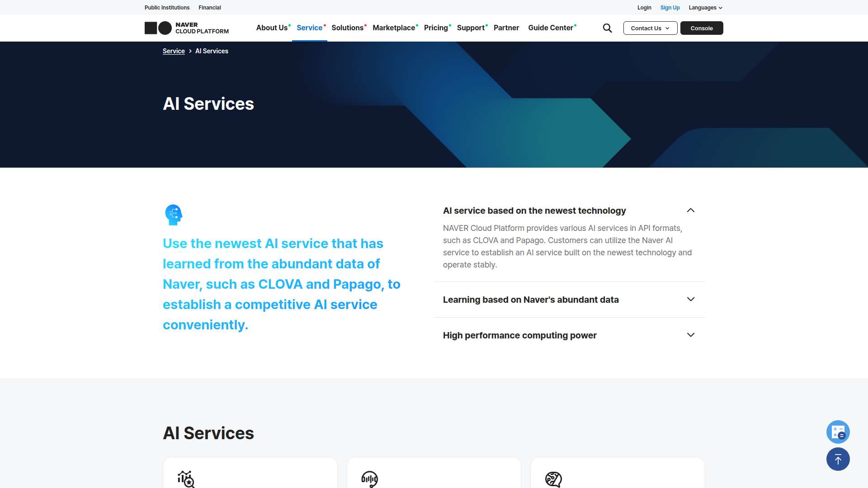Open the Contact Us dropdown
The width and height of the screenshot is (868, 488).
pyautogui.click(x=650, y=28)
